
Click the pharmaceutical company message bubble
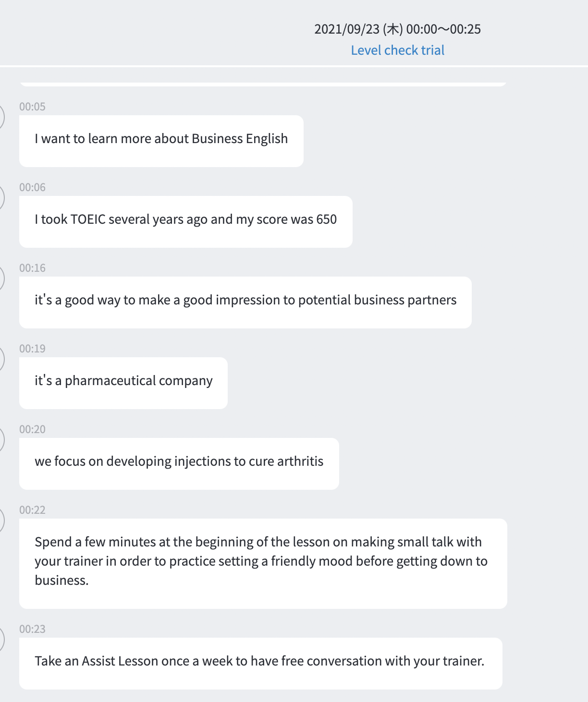pos(123,383)
